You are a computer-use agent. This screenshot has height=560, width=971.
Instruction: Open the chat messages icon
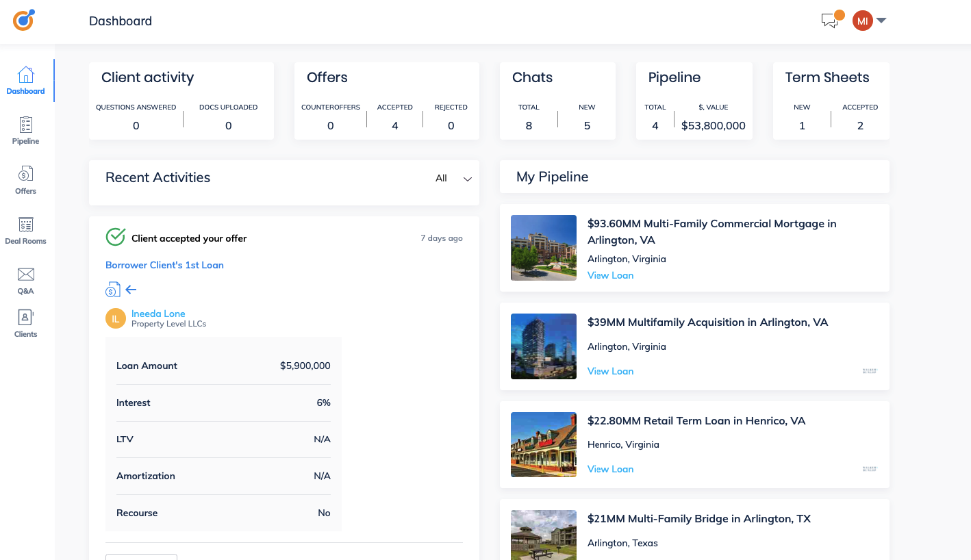(x=830, y=21)
